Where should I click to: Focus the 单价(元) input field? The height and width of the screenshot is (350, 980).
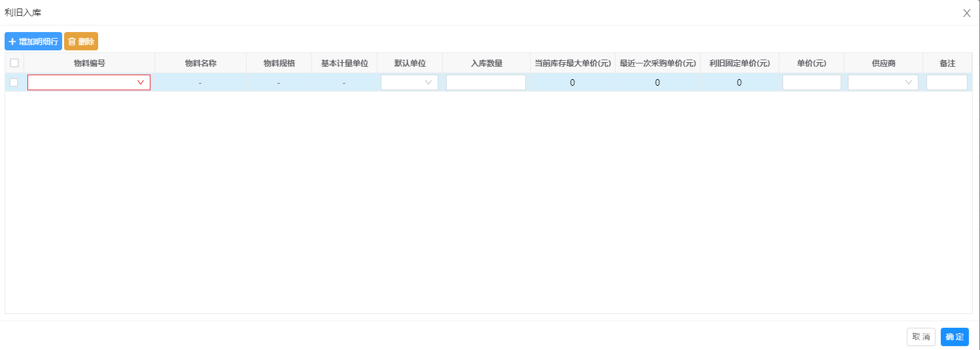[x=811, y=82]
